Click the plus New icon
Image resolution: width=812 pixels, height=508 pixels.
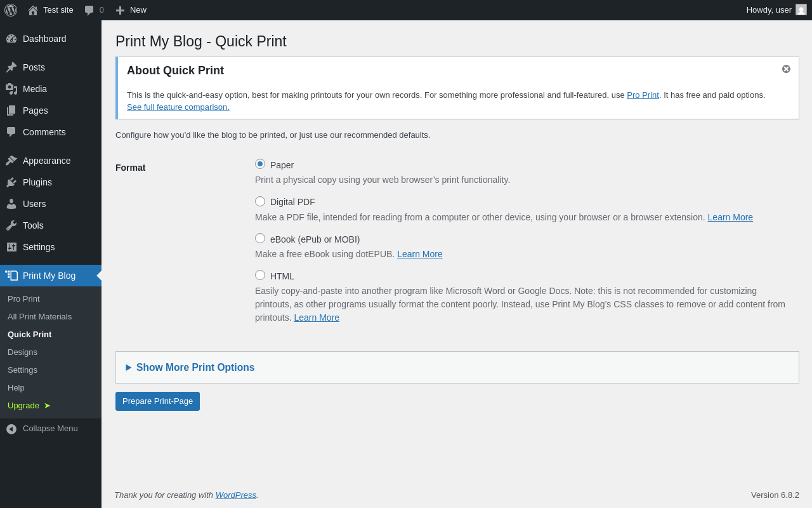pos(120,10)
